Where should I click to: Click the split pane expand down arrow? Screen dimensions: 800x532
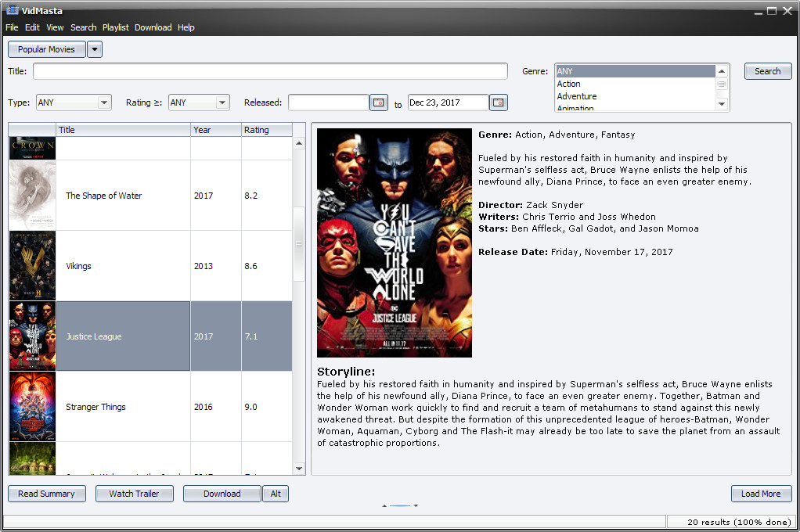[416, 505]
